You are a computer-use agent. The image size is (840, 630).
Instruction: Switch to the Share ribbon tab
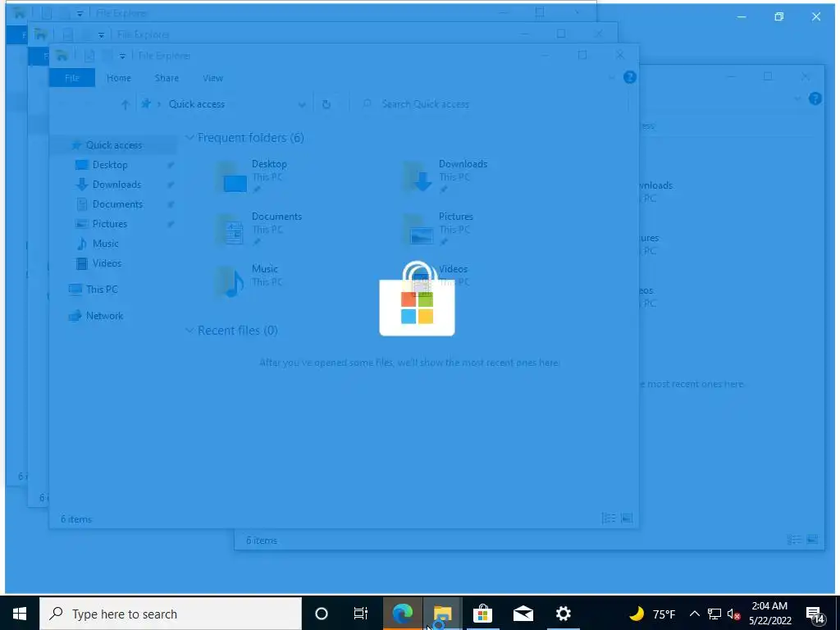coord(167,78)
